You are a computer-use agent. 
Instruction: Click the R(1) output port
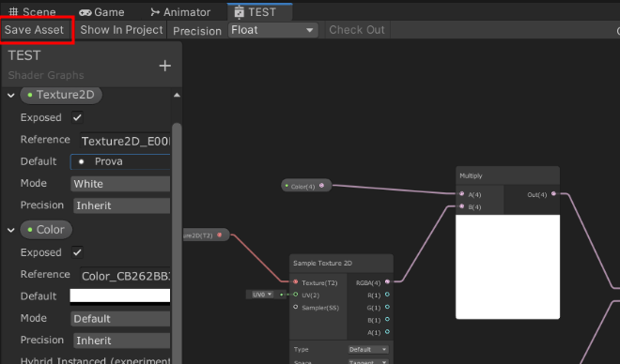387,295
